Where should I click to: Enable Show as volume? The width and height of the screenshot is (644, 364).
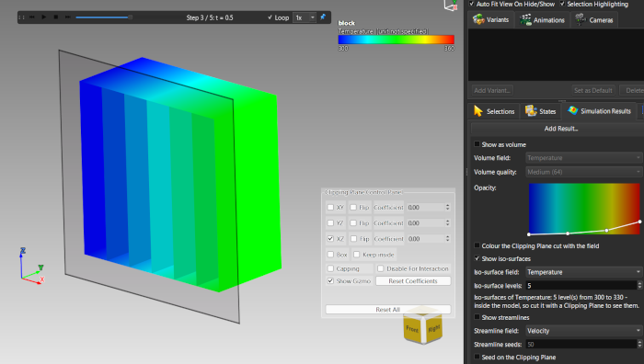coord(477,144)
